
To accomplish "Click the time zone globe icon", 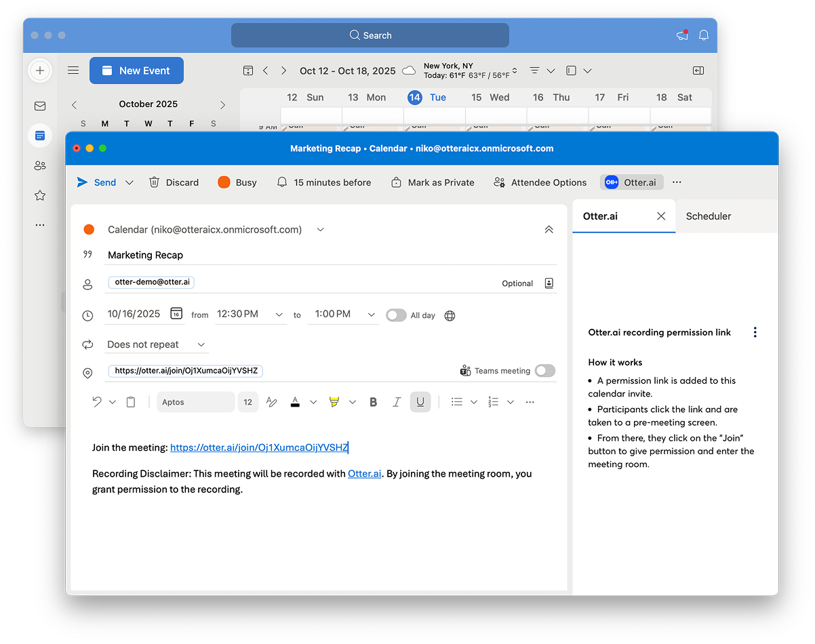I will (450, 315).
